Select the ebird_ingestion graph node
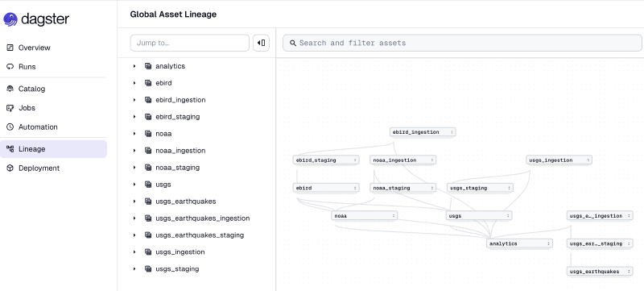Image resolution: width=644 pixels, height=291 pixels. click(x=423, y=132)
